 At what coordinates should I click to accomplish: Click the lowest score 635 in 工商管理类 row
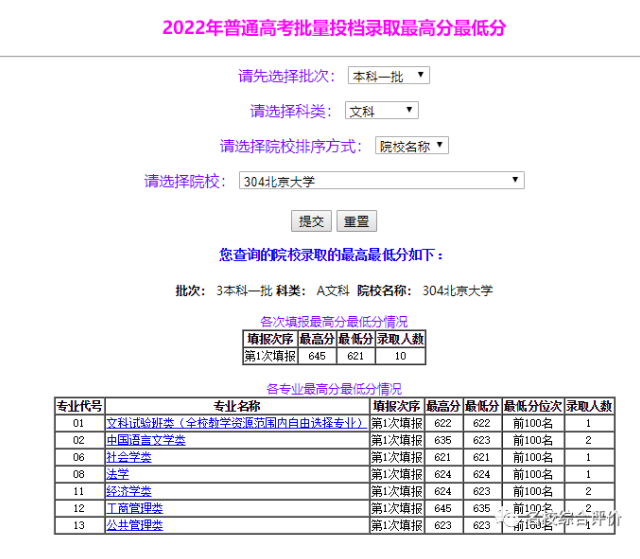pyautogui.click(x=482, y=508)
